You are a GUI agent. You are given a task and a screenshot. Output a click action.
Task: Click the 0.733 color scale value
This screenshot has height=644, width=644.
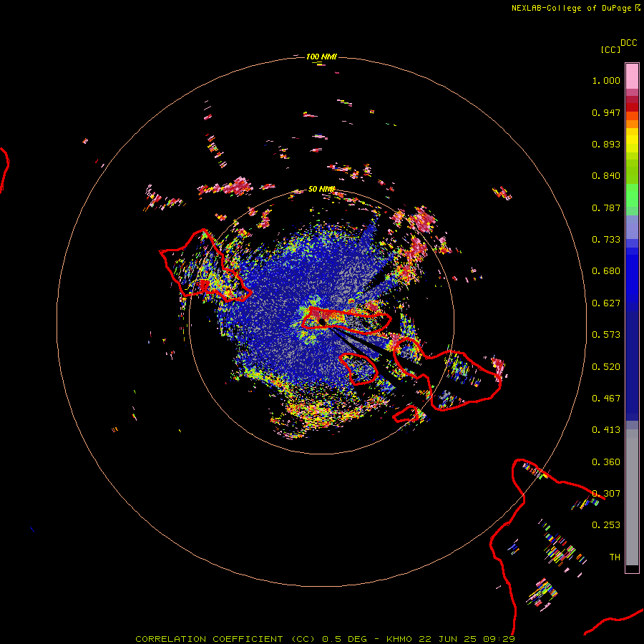tap(606, 240)
